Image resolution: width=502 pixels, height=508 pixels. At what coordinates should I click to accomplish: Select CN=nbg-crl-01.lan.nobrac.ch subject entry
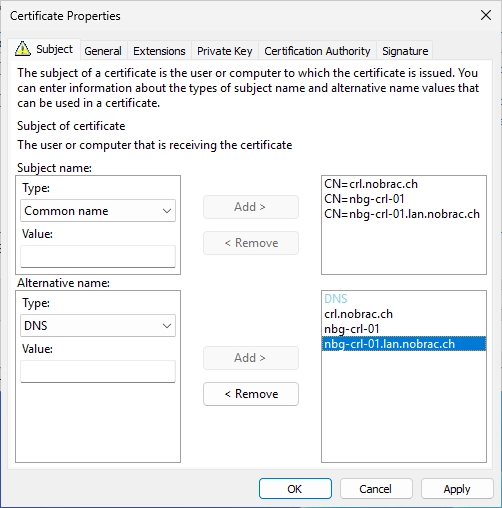pos(402,214)
